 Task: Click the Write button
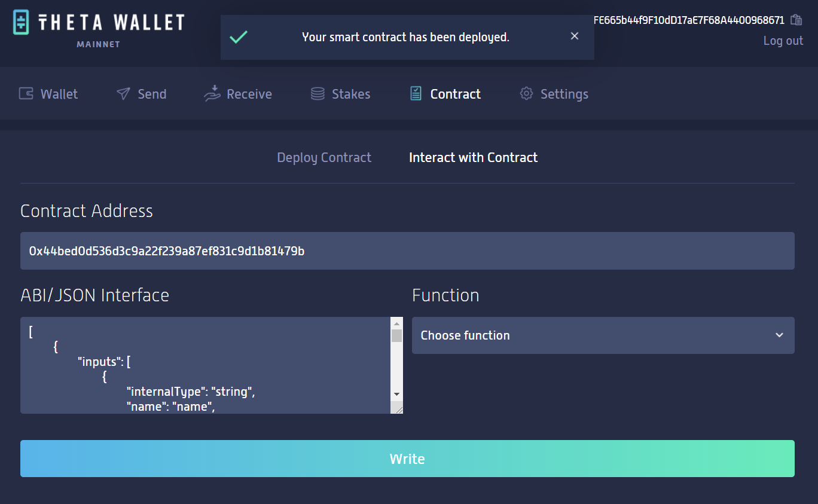pyautogui.click(x=407, y=459)
